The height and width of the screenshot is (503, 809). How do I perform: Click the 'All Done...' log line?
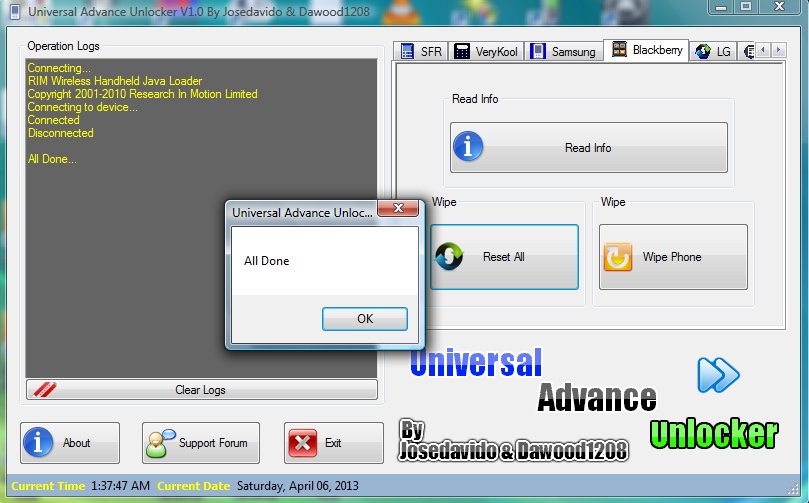(52, 159)
